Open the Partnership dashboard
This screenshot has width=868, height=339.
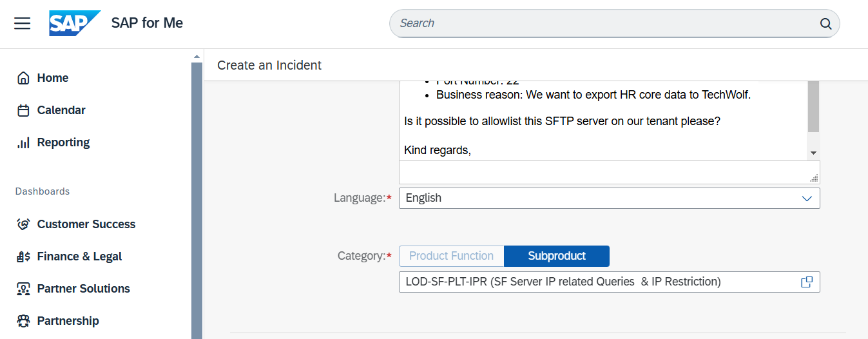pos(68,321)
